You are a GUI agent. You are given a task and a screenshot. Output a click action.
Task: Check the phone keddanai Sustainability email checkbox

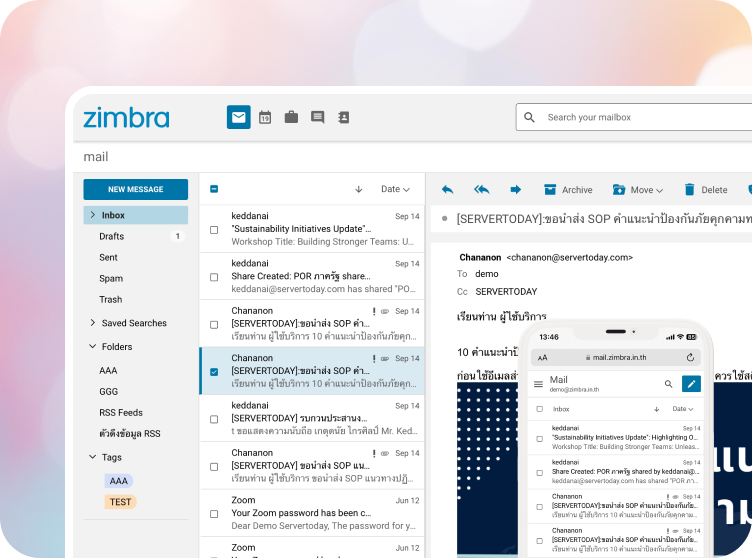tap(540, 439)
